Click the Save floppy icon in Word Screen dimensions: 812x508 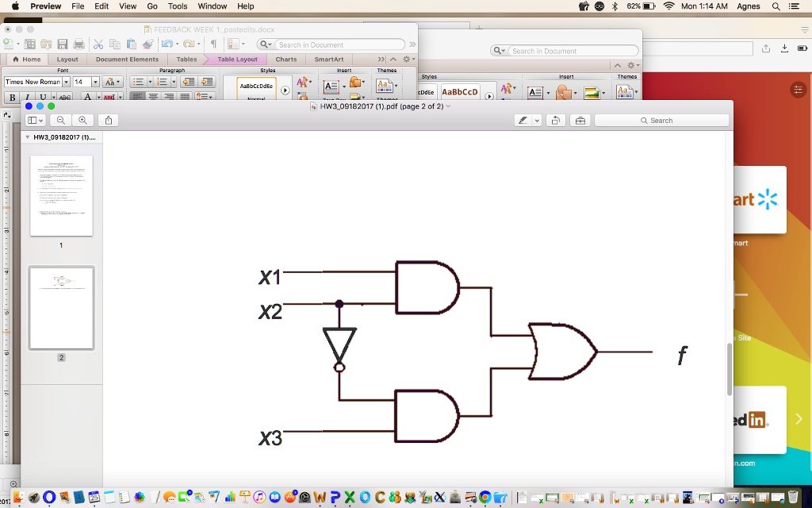pos(63,44)
